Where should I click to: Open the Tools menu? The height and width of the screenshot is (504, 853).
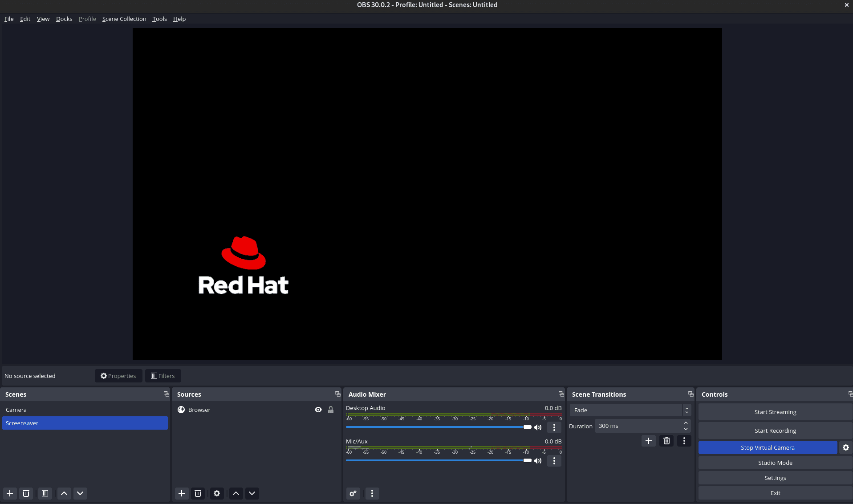tap(159, 19)
